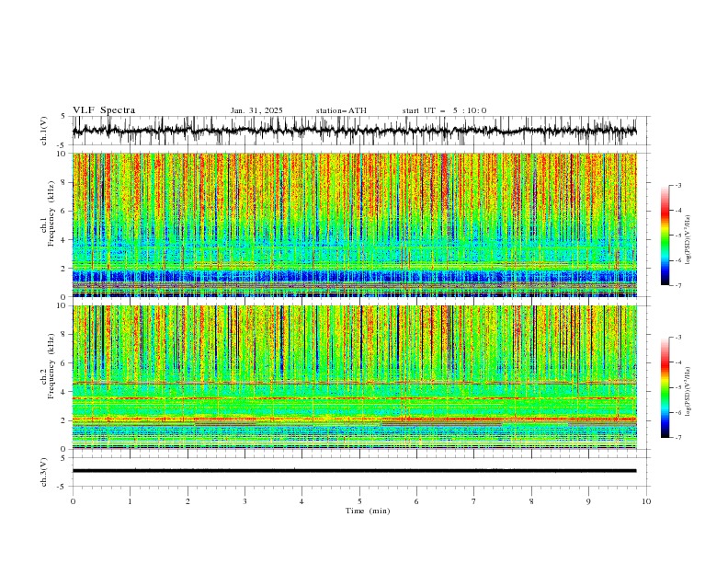Click the 'Time (min)' axis label

(368, 511)
